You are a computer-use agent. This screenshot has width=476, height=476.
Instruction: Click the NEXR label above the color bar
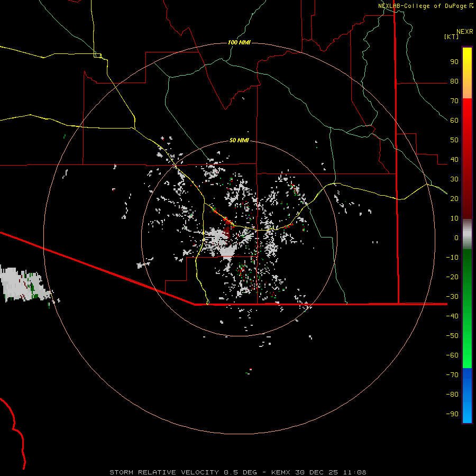(x=464, y=32)
